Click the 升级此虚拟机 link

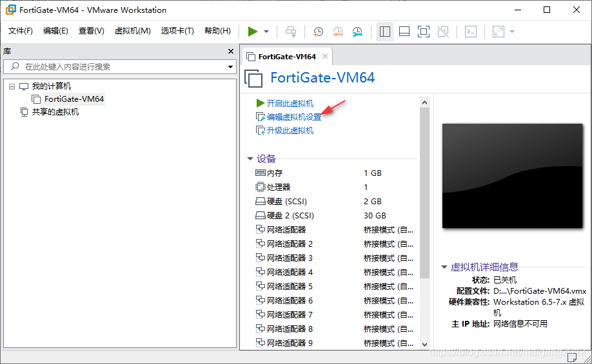point(290,131)
